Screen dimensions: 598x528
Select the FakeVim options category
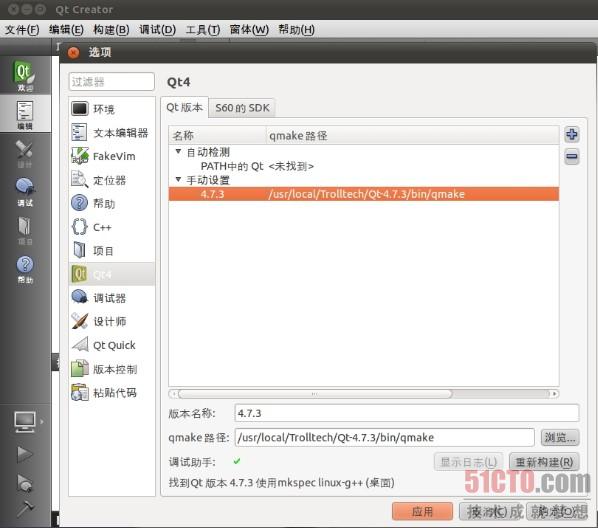(x=112, y=156)
